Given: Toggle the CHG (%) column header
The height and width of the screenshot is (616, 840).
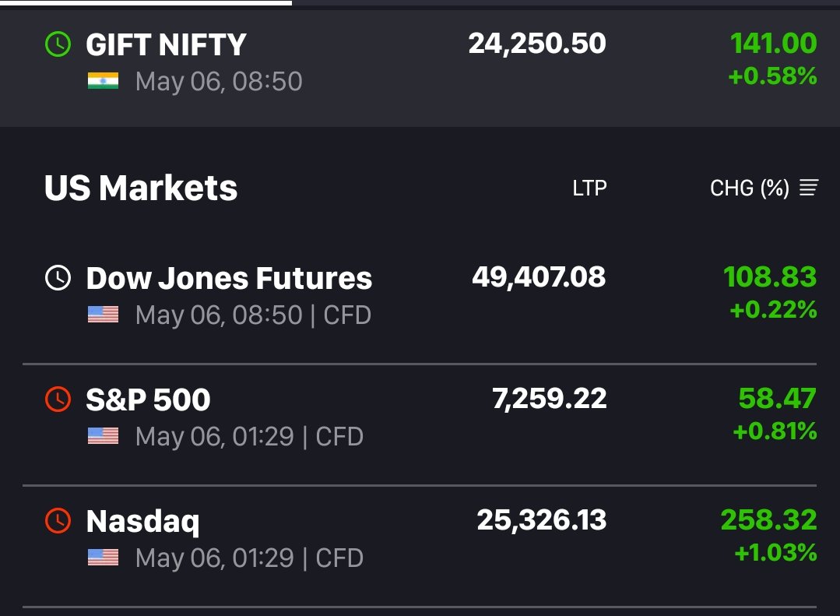Looking at the screenshot, I should click(750, 188).
